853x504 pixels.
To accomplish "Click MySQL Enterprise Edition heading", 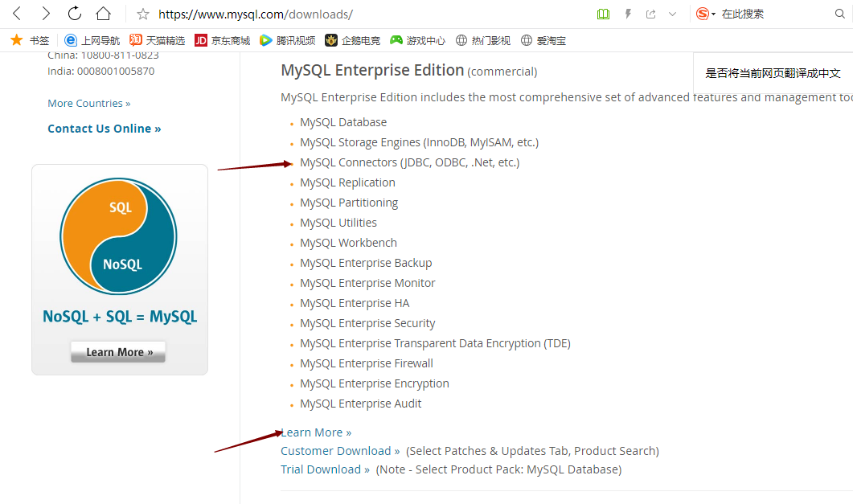I will [x=372, y=71].
